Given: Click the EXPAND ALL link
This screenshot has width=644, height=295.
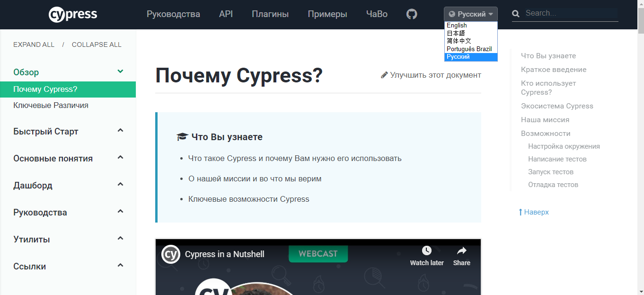Looking at the screenshot, I should coord(34,44).
